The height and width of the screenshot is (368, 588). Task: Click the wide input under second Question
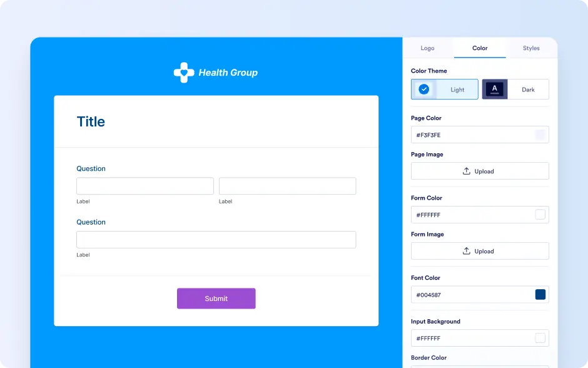[x=216, y=240]
